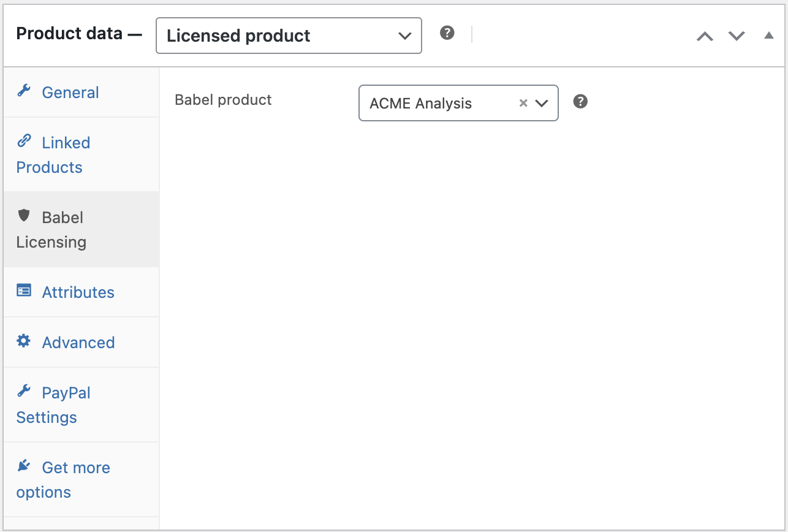Image resolution: width=788 pixels, height=532 pixels.
Task: Click the chain link icon for Linked Products
Action: click(x=24, y=141)
